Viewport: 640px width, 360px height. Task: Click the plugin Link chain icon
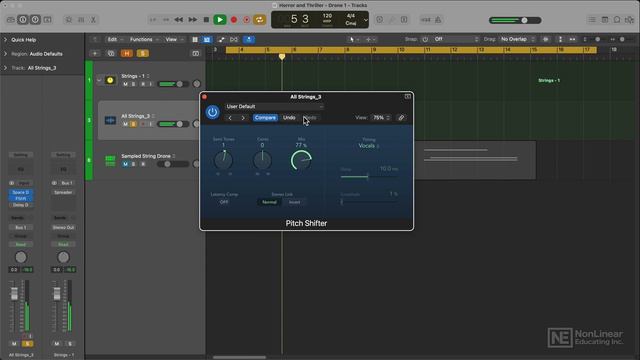coord(401,118)
